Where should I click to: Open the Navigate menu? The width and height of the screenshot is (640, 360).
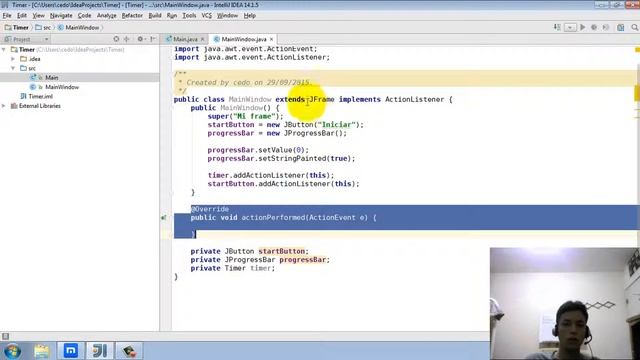pyautogui.click(x=61, y=16)
